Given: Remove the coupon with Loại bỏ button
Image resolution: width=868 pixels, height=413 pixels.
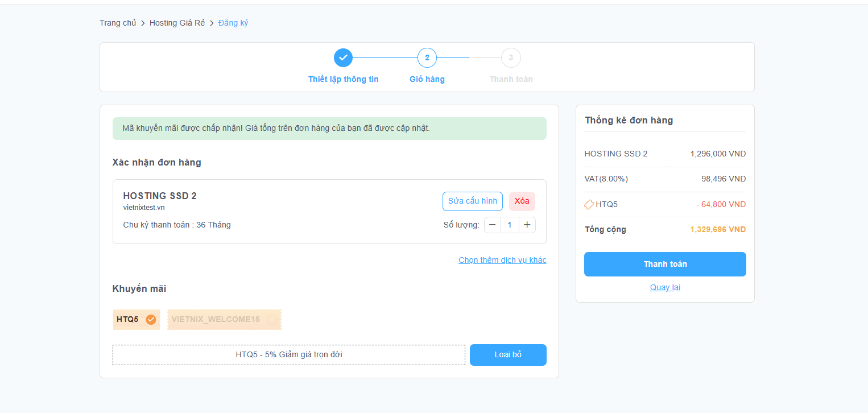Looking at the screenshot, I should (507, 354).
